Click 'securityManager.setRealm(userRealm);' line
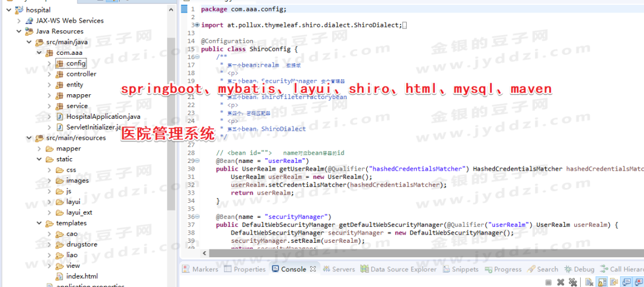The height and width of the screenshot is (287, 644). 298,240
